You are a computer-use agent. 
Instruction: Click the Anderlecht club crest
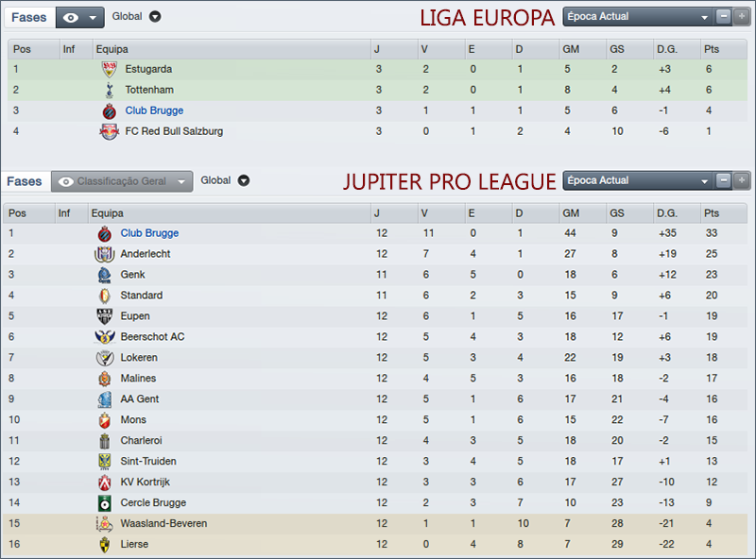point(104,254)
